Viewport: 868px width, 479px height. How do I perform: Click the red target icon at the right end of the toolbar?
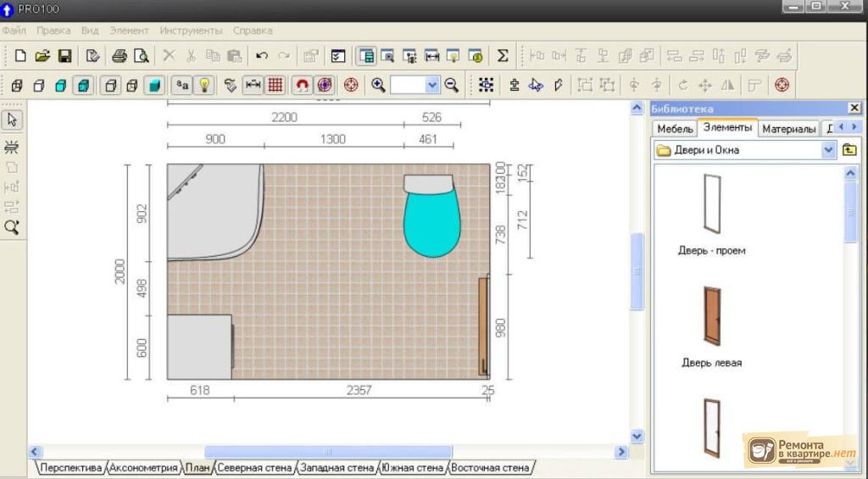[x=782, y=86]
